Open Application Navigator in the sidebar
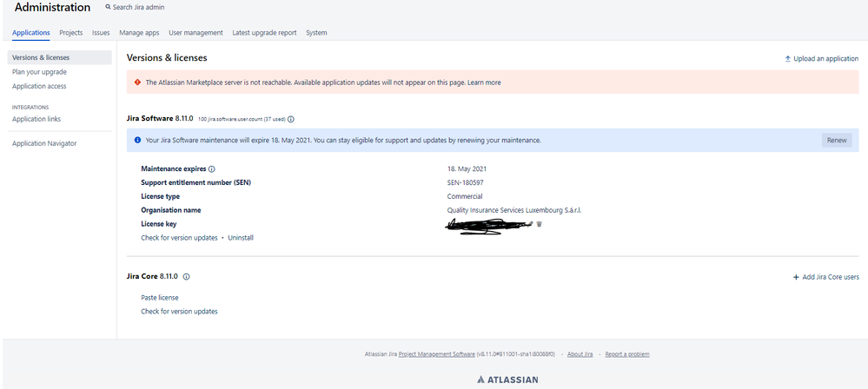 [44, 143]
